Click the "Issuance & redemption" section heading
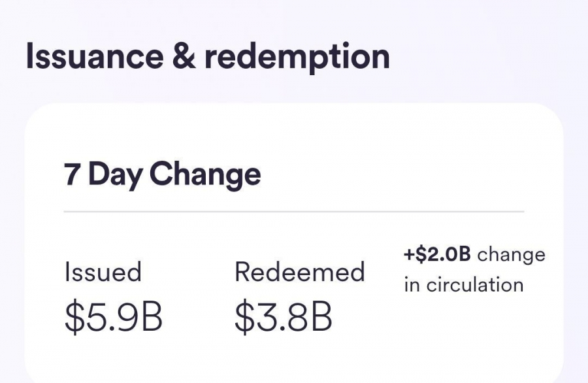Viewport: 588px width, 383px height. click(207, 57)
